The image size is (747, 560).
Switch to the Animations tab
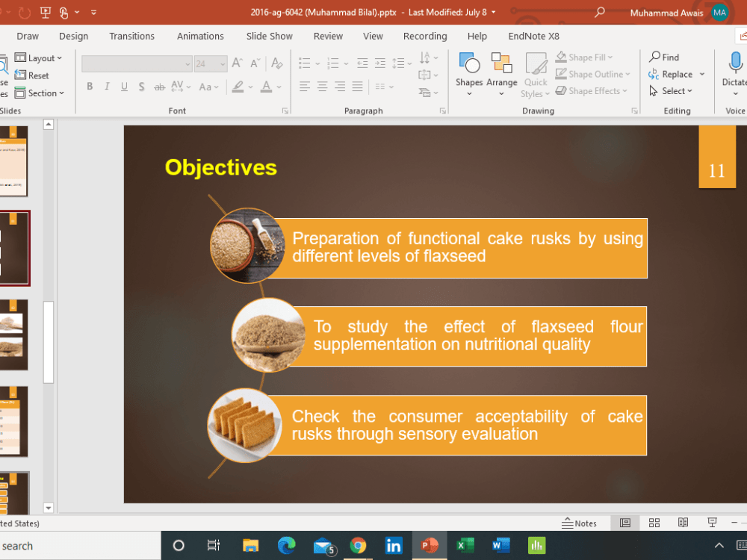200,36
